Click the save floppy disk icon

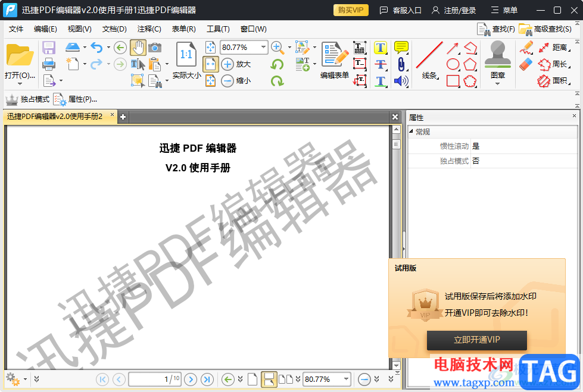coord(49,48)
